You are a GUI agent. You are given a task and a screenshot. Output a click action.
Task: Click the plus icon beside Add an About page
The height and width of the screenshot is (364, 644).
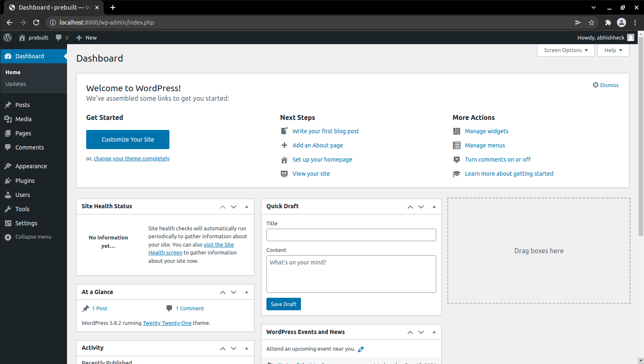(284, 145)
